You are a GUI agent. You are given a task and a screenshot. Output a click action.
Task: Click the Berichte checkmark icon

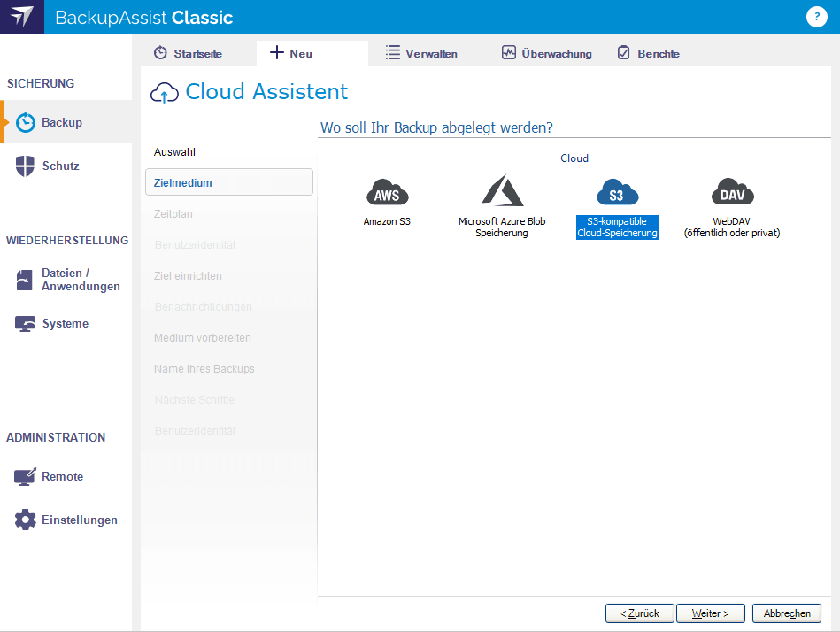click(x=623, y=52)
